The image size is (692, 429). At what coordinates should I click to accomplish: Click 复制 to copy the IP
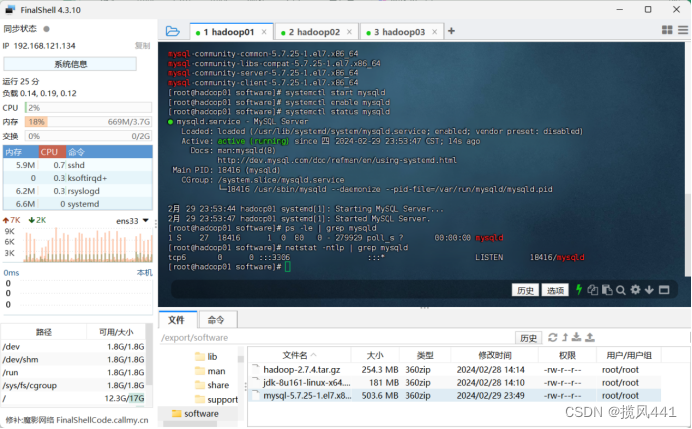[143, 45]
